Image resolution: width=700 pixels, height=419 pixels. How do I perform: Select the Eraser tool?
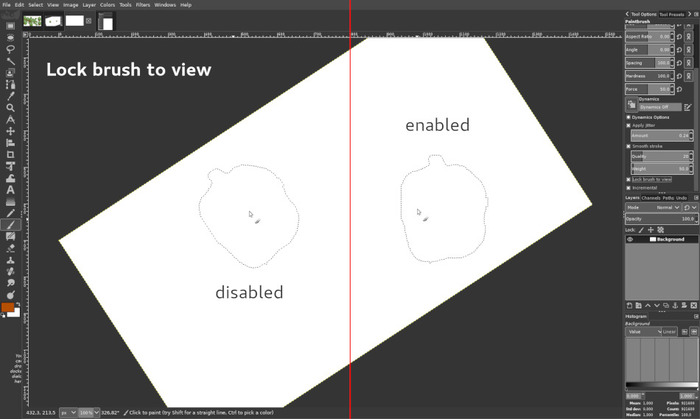[10, 248]
